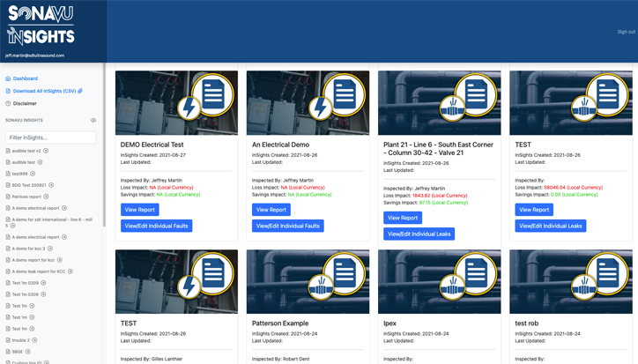Click the Disclaimer question icon
The width and height of the screenshot is (638, 364).
click(x=8, y=103)
